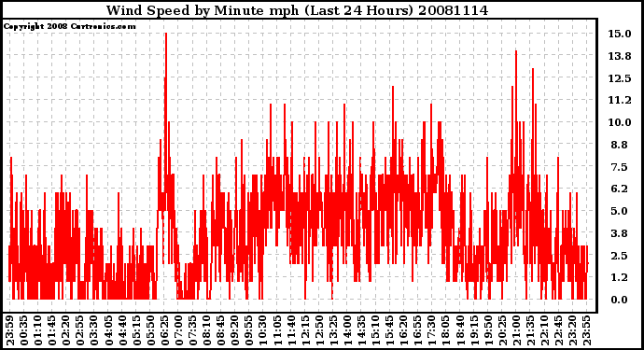
Task: Click the 00:35 time label
Action: click(x=24, y=330)
